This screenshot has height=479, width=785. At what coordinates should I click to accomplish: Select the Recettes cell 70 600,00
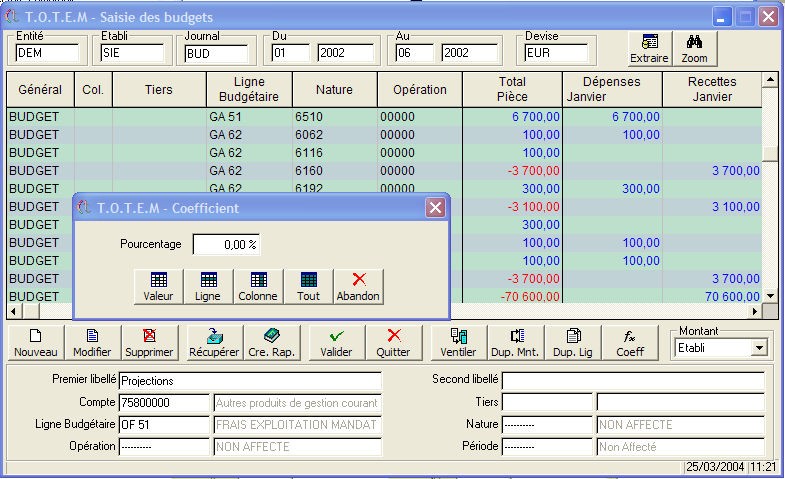pyautogui.click(x=712, y=296)
